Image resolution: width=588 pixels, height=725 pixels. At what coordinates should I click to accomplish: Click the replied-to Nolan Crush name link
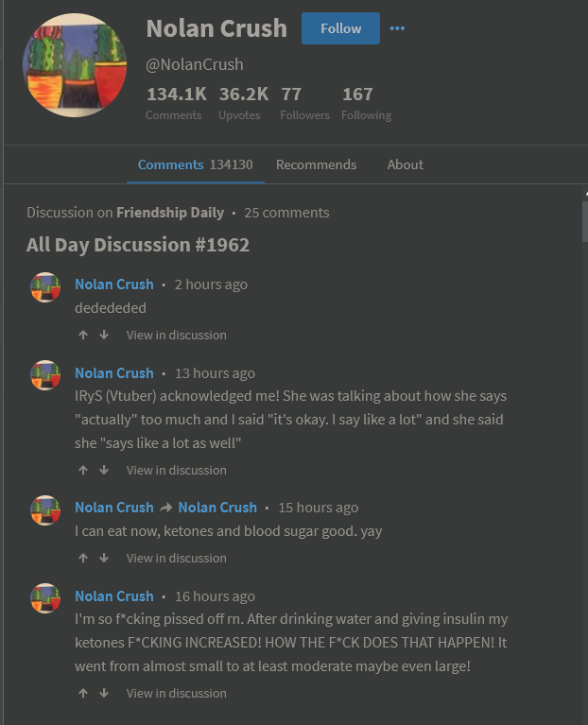click(217, 508)
